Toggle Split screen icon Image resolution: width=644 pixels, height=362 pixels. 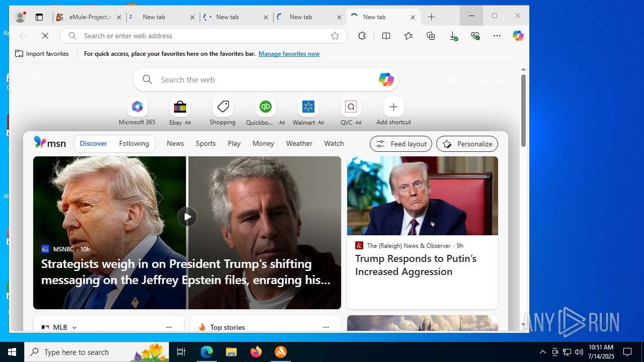click(386, 36)
